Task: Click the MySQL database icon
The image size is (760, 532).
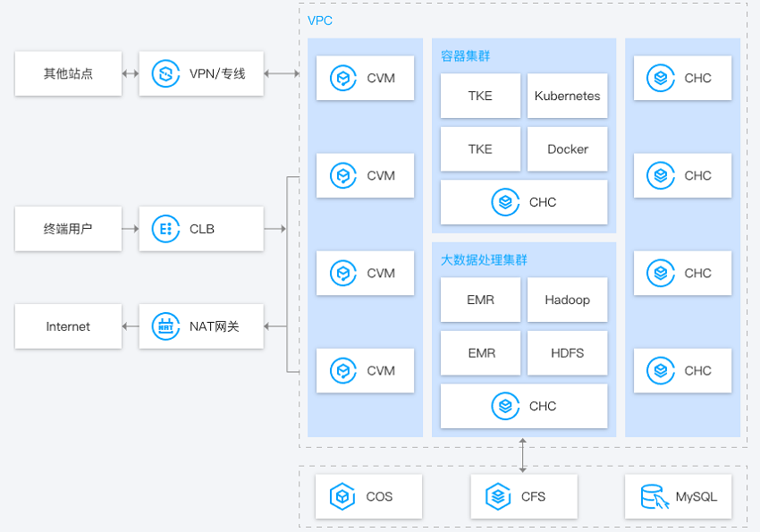Action: point(655,496)
